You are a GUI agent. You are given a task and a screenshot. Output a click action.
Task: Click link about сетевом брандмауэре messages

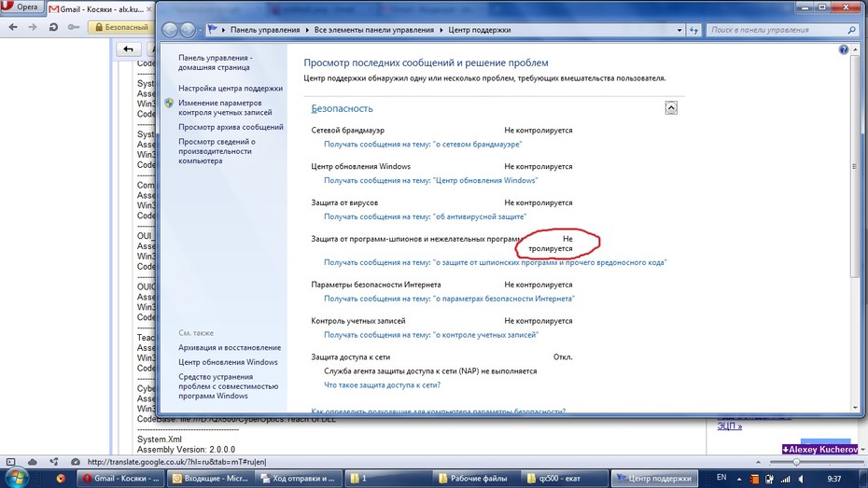(423, 144)
